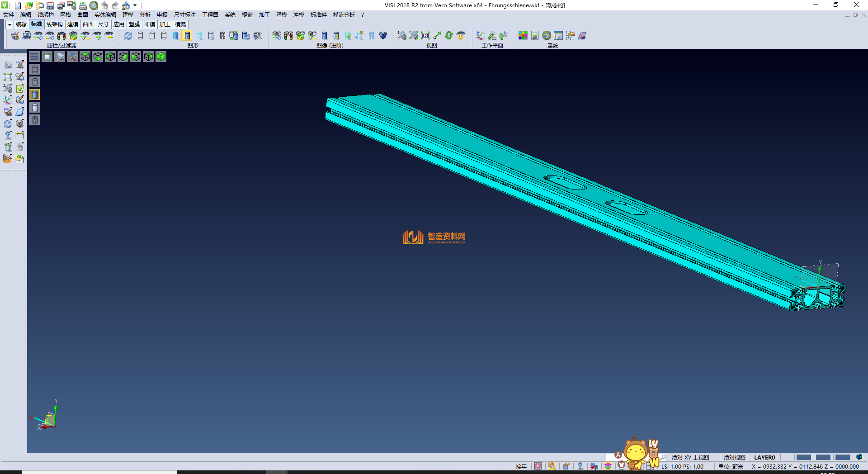Expand the list icon above the view strip

click(x=34, y=57)
